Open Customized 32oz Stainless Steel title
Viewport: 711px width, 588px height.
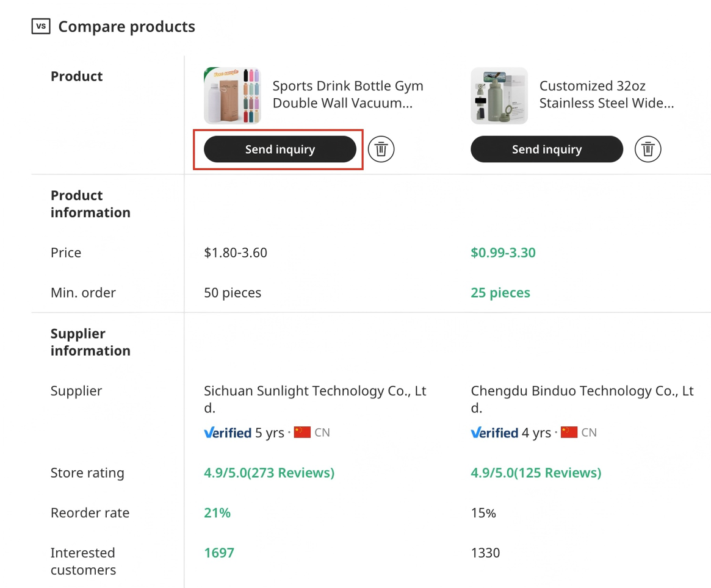tap(607, 95)
